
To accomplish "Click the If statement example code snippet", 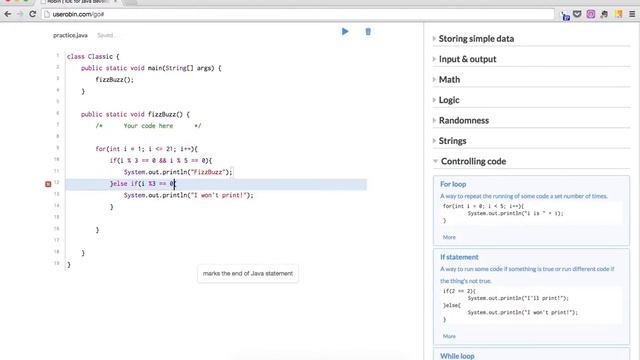I will tap(531, 305).
